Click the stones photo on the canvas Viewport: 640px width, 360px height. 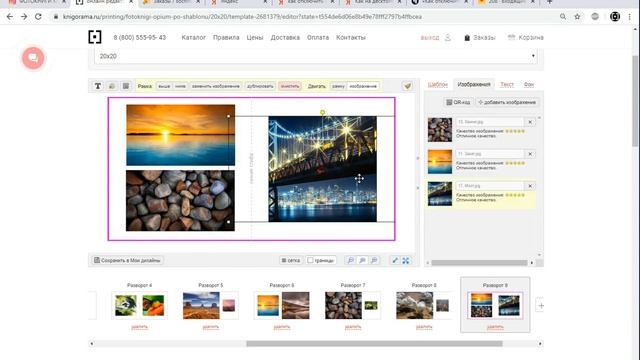coord(180,200)
